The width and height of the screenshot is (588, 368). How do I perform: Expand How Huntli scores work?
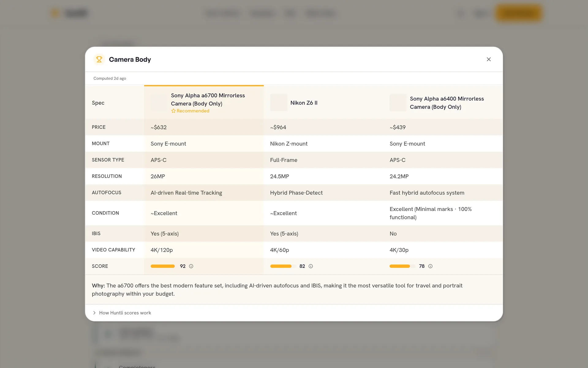point(122,313)
